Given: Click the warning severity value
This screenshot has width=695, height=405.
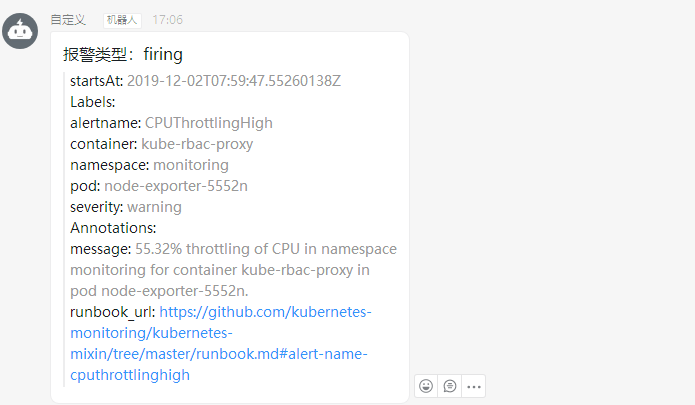Looking at the screenshot, I should click(155, 207).
